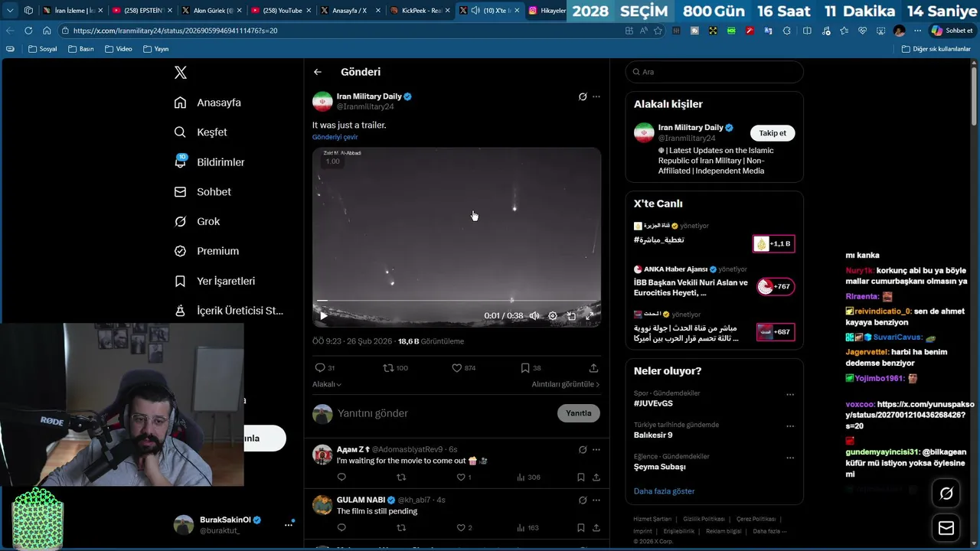Expand video to fullscreen
Screen dimensions: 980x551
point(590,315)
